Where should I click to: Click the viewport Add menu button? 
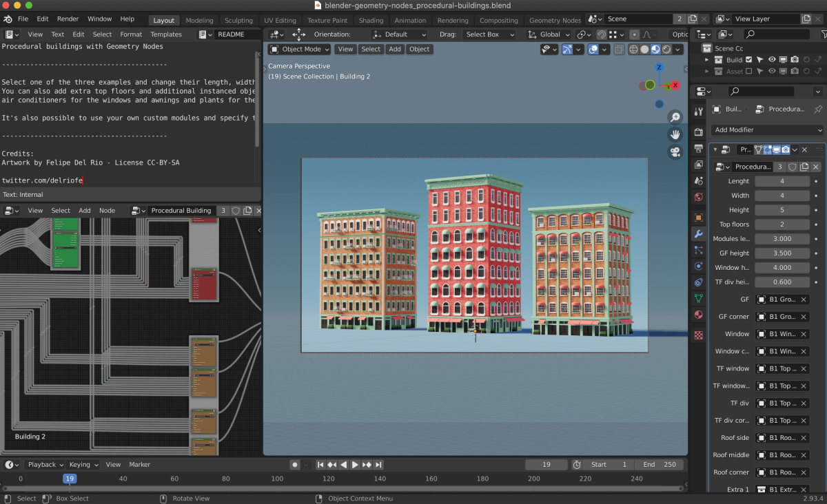coord(395,49)
